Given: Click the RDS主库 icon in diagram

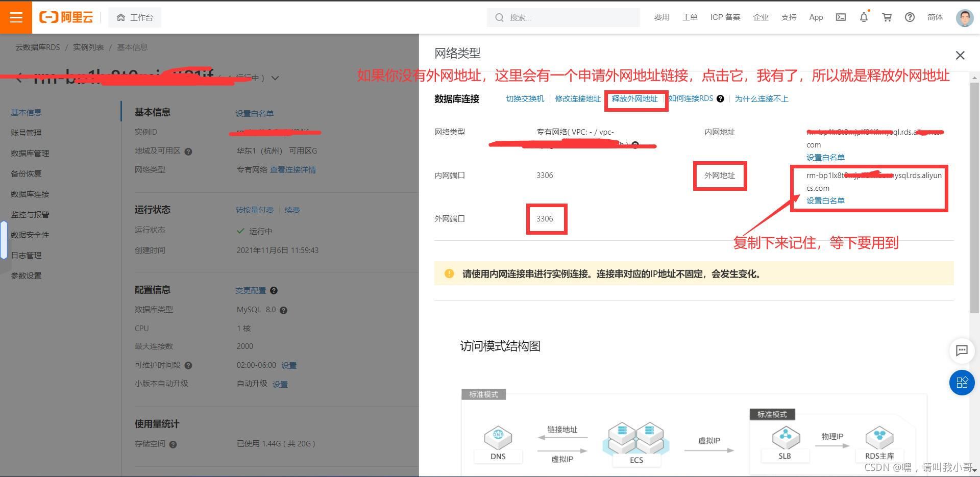Looking at the screenshot, I should point(879,438).
